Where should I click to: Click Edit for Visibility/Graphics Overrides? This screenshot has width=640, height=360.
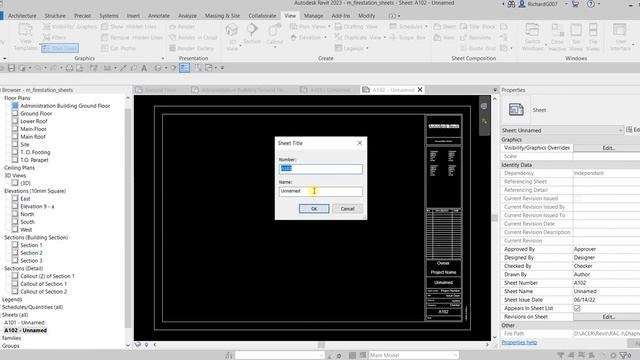click(608, 148)
